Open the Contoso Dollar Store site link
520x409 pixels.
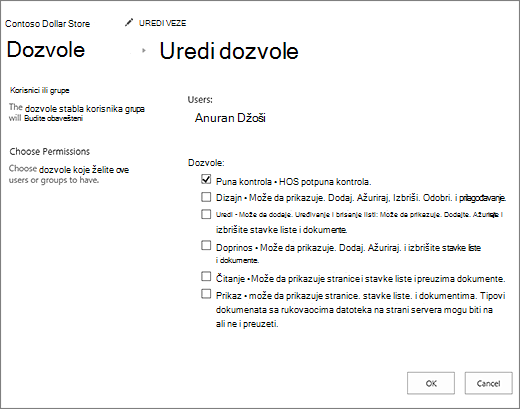click(x=47, y=24)
